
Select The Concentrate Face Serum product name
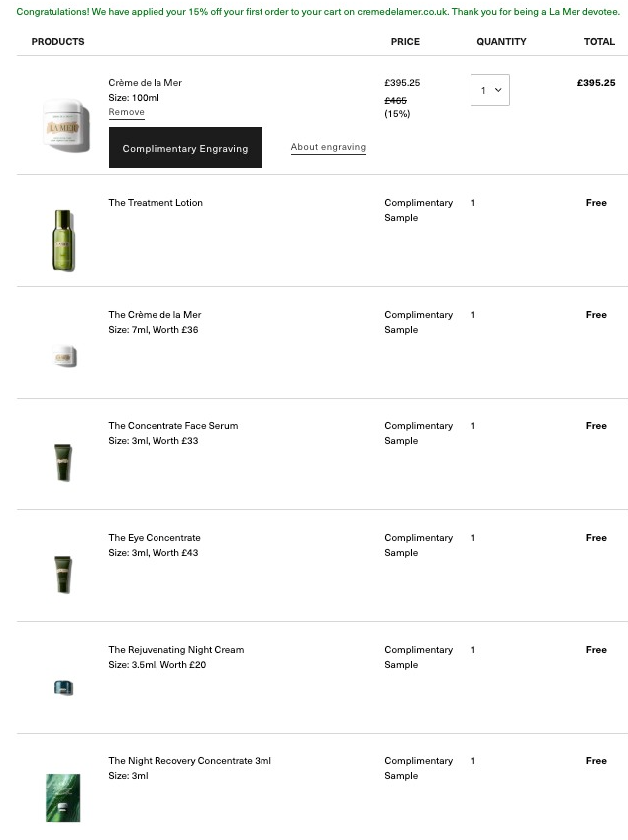coord(172,426)
